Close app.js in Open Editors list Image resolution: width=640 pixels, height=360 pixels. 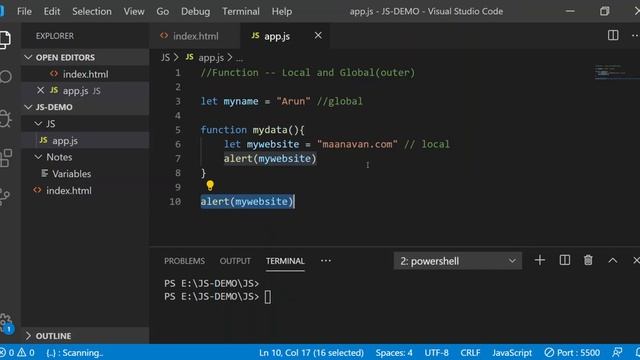tap(40, 90)
